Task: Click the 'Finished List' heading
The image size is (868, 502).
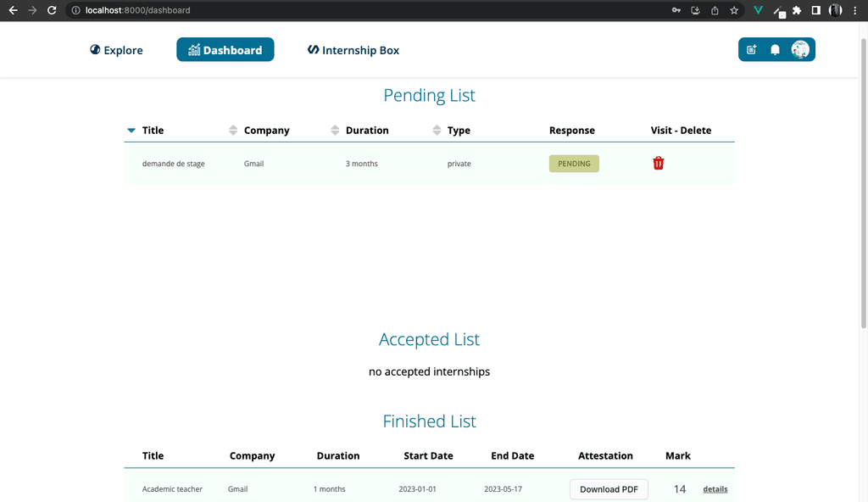Action: pyautogui.click(x=429, y=421)
